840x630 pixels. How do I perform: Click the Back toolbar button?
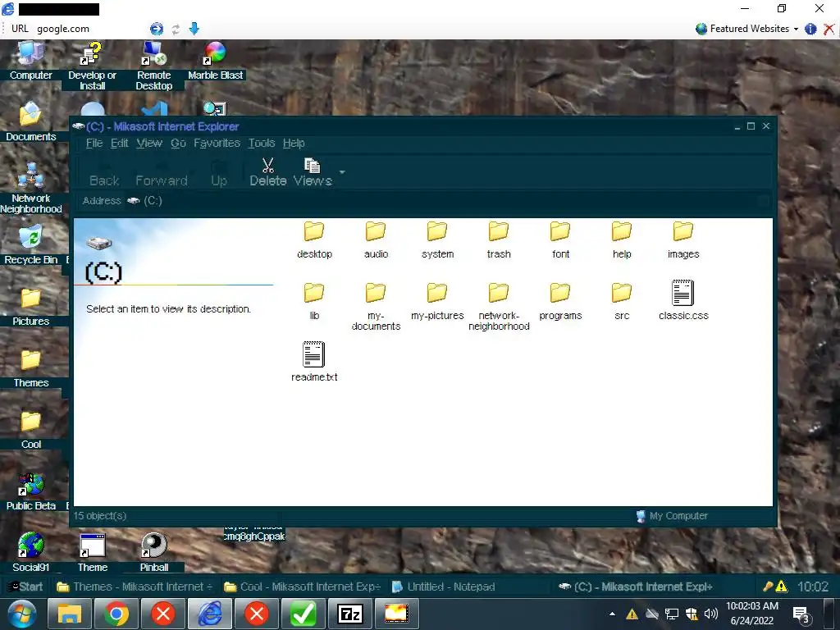coord(104,173)
